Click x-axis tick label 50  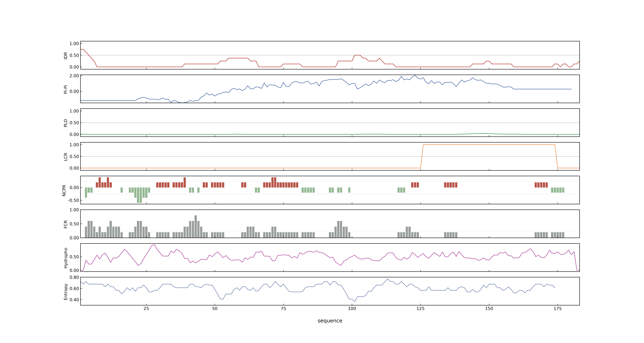215,309
